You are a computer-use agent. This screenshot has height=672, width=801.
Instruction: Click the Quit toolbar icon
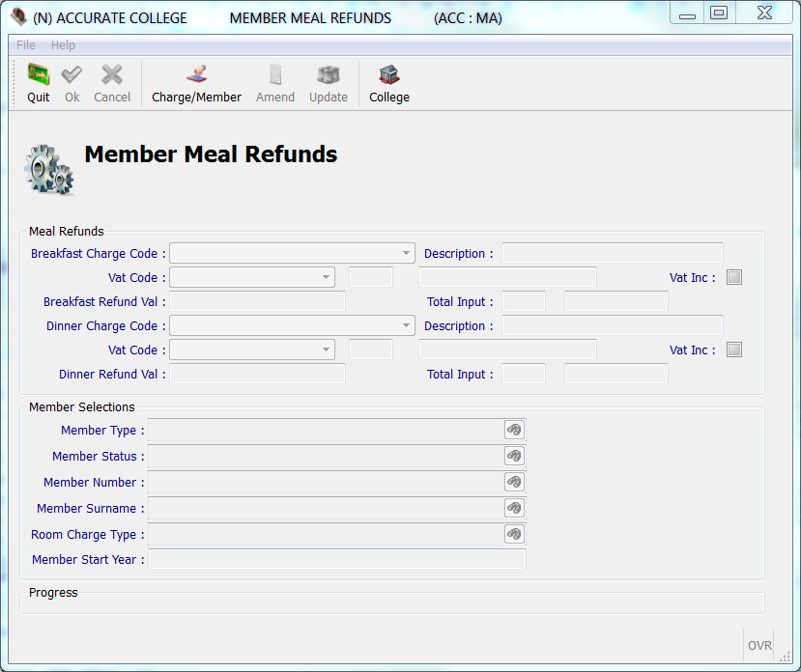point(39,76)
